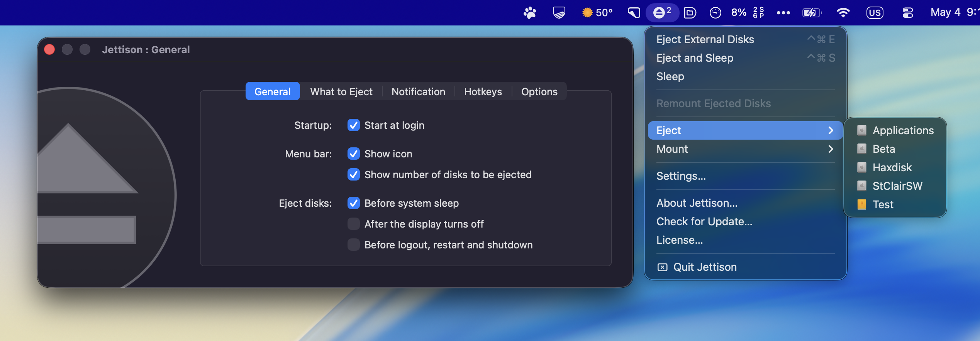Click the three-dots overflow menu bar icon
The height and width of the screenshot is (341, 980).
(783, 13)
